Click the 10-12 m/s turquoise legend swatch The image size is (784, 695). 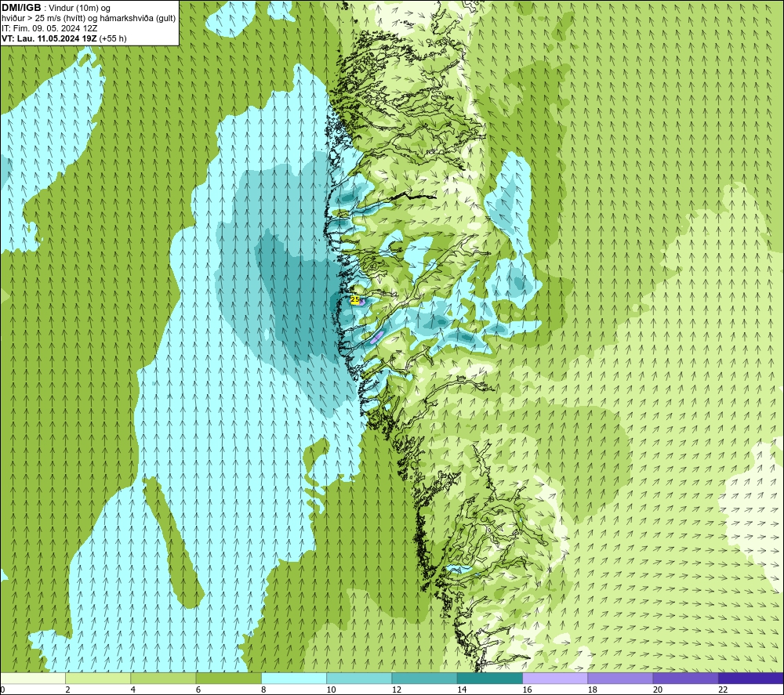pyautogui.click(x=359, y=678)
